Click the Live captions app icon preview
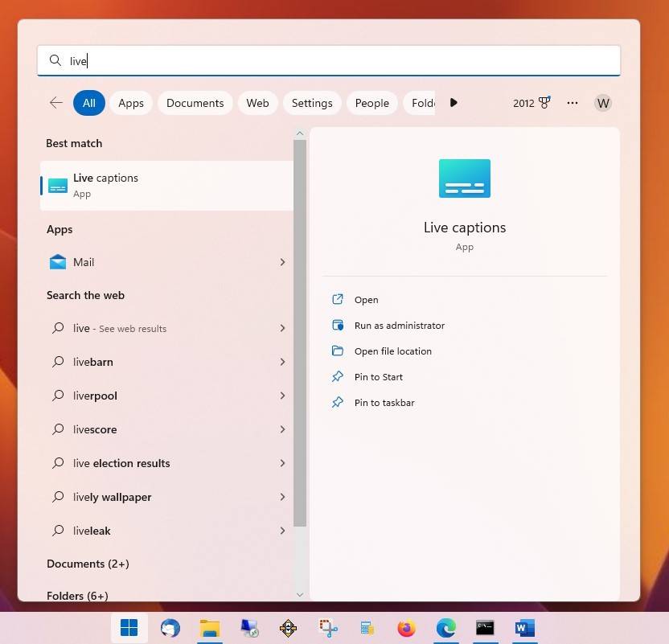The height and width of the screenshot is (644, 669). (464, 178)
